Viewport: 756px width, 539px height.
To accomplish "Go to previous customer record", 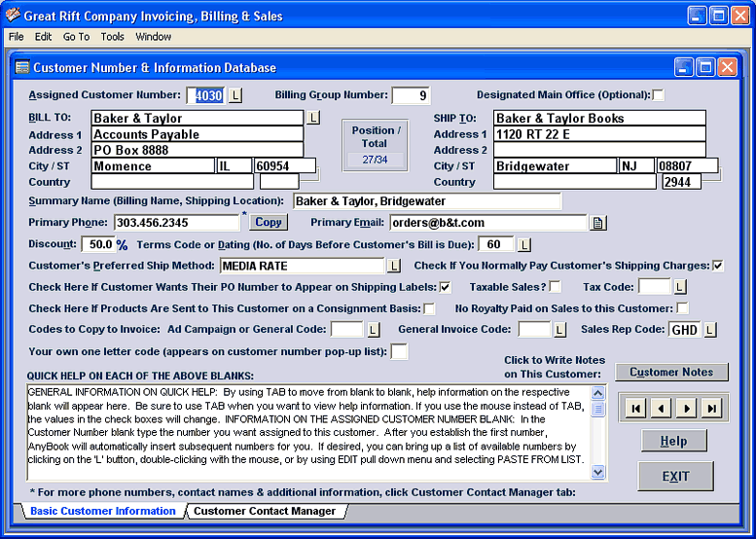I will [661, 409].
